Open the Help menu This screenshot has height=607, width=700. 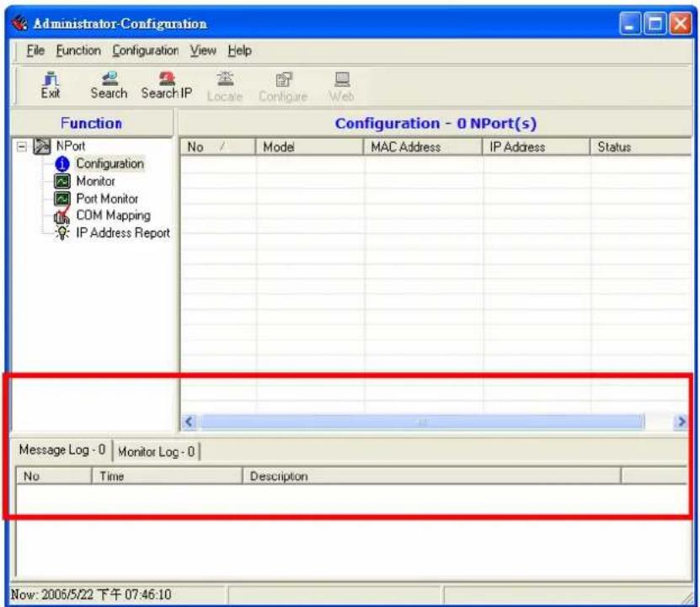point(240,51)
